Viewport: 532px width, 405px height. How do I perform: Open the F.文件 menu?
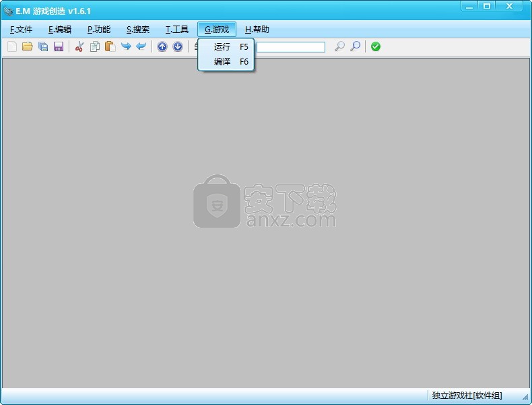[x=21, y=30]
